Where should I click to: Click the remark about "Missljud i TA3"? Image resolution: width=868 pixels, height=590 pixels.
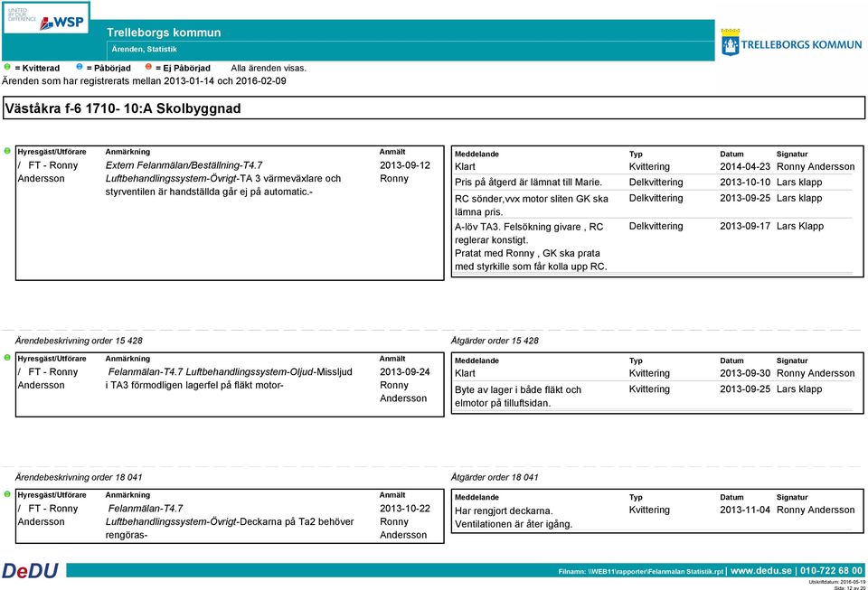[x=229, y=379]
